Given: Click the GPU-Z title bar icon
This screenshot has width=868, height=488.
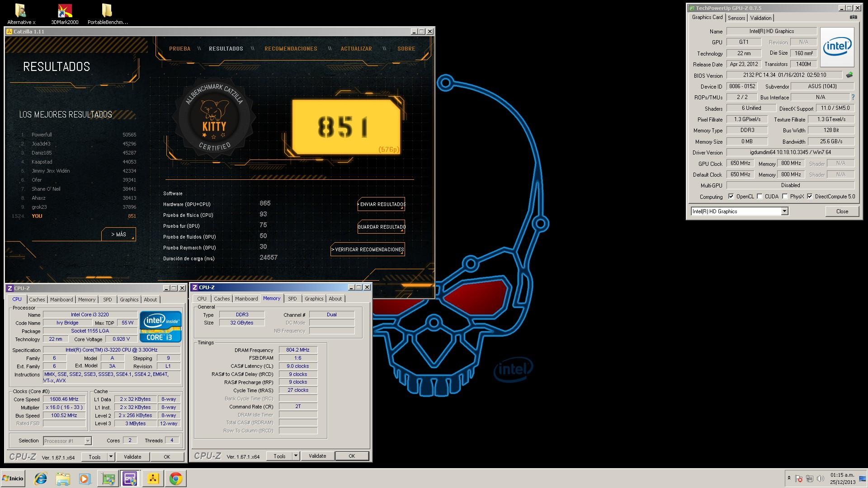Looking at the screenshot, I should pos(691,8).
